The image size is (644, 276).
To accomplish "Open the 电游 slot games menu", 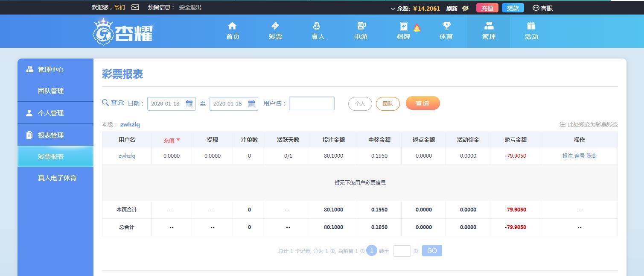I will point(361,31).
